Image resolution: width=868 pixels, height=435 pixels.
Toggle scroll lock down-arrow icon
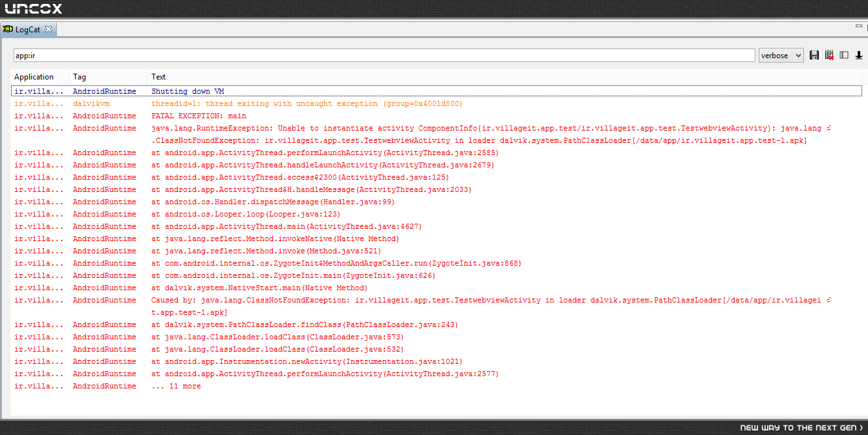pos(859,56)
